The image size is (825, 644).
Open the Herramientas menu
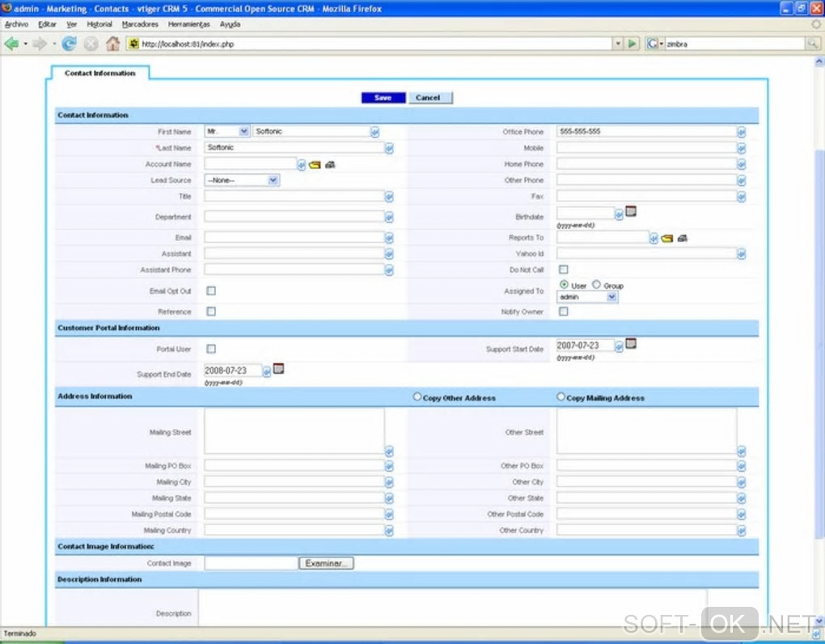pos(189,24)
